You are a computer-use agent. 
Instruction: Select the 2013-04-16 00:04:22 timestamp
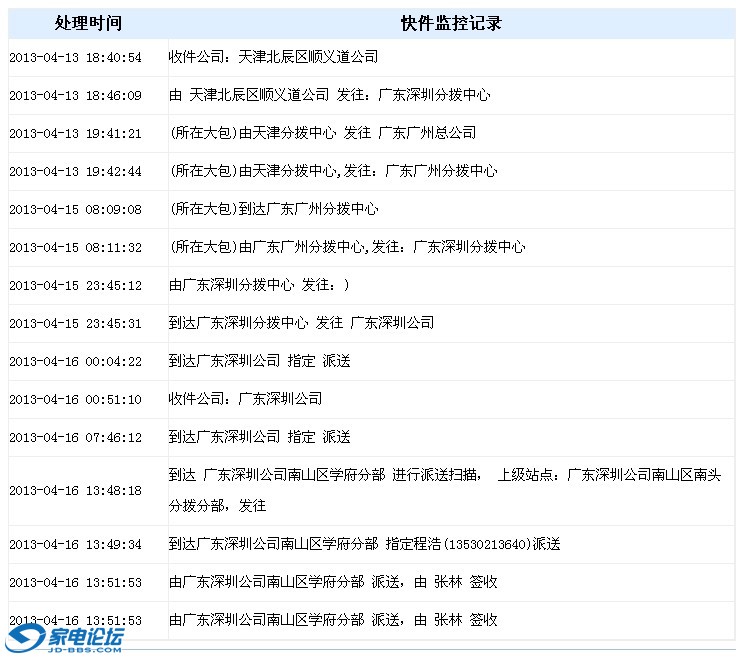(75, 362)
